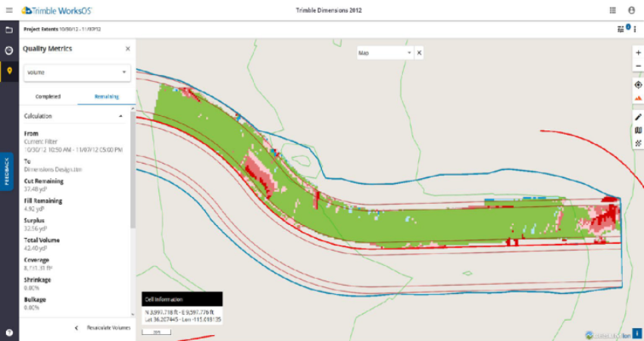Image resolution: width=644 pixels, height=341 pixels.
Task: Open the hamburger main menu
Action: click(9, 11)
